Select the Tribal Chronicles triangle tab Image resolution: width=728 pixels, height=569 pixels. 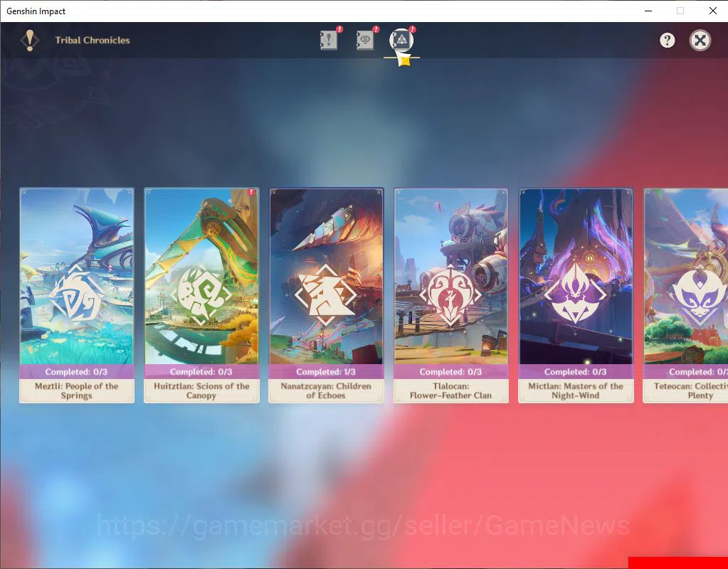(x=401, y=41)
